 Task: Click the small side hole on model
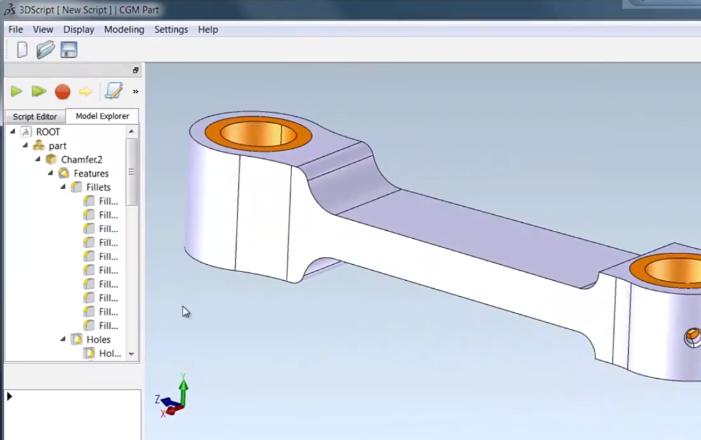click(693, 337)
